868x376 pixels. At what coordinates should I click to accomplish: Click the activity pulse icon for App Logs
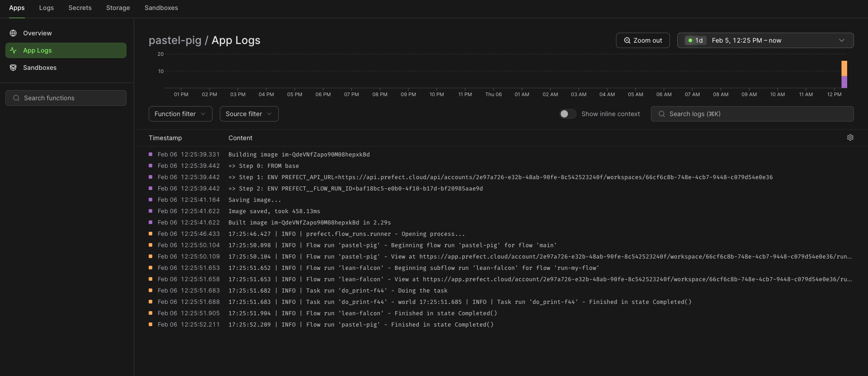coord(13,50)
